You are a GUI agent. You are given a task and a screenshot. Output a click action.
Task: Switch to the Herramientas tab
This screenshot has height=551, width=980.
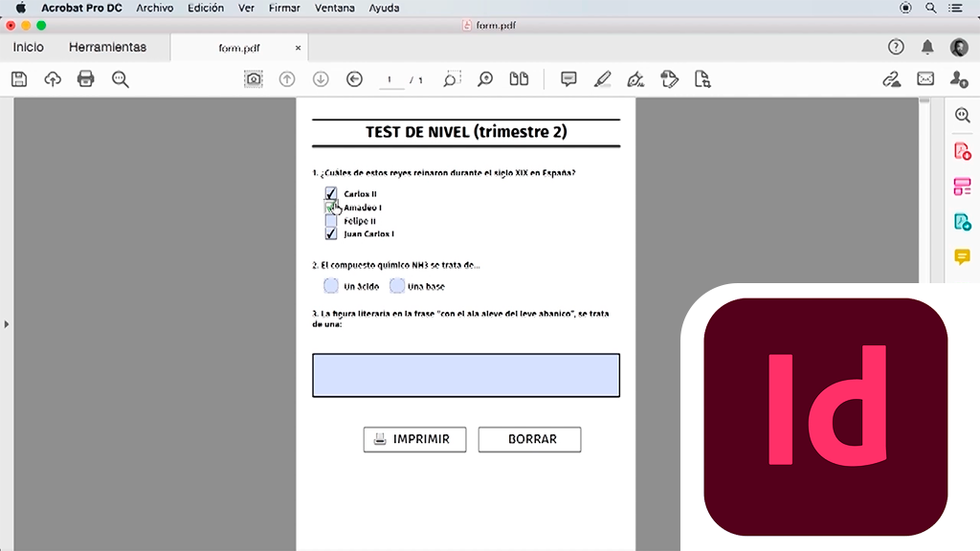[107, 47]
